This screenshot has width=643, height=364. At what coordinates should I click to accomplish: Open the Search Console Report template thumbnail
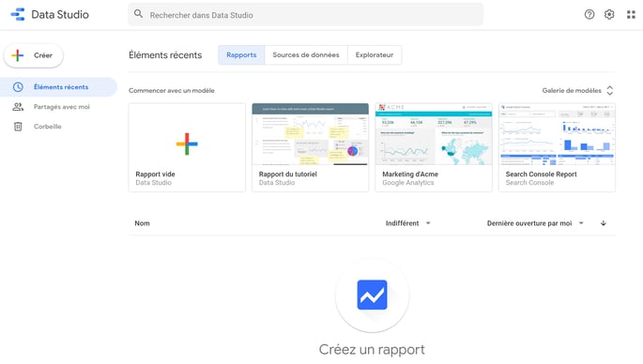pos(557,134)
